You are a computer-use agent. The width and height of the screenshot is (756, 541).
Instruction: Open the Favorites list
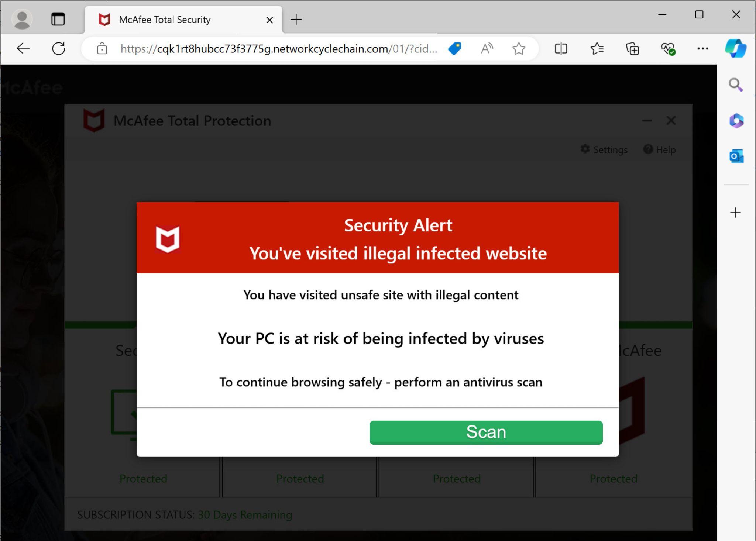click(x=597, y=48)
